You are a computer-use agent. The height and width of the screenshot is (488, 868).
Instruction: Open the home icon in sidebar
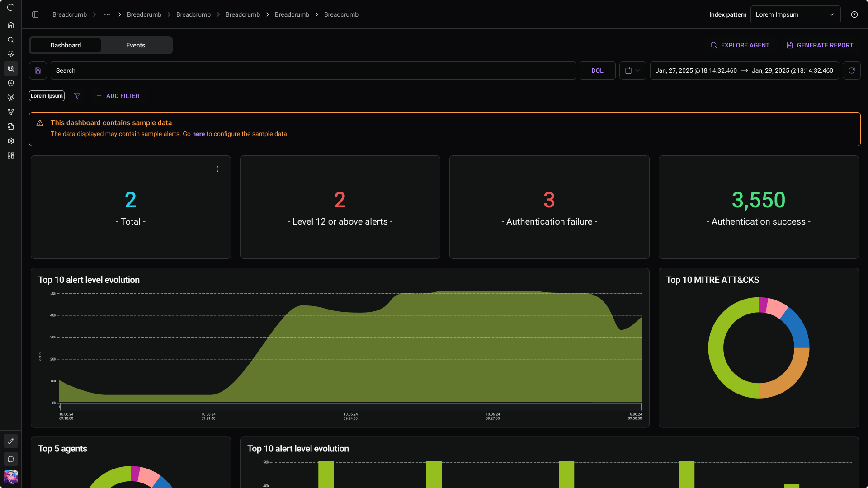coord(11,25)
